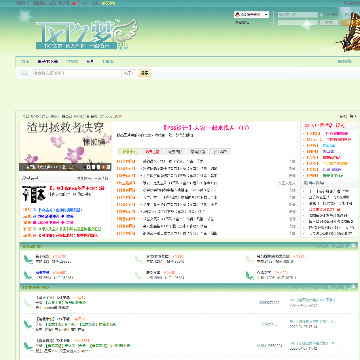Switch to the first highlighted tab above the thread list
The height and width of the screenshot is (360, 360).
[128, 152]
